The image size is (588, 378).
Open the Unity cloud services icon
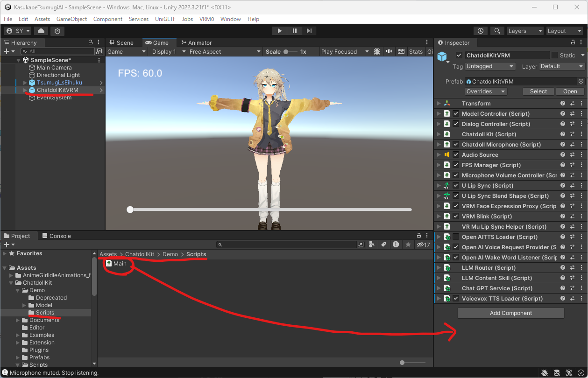point(41,31)
